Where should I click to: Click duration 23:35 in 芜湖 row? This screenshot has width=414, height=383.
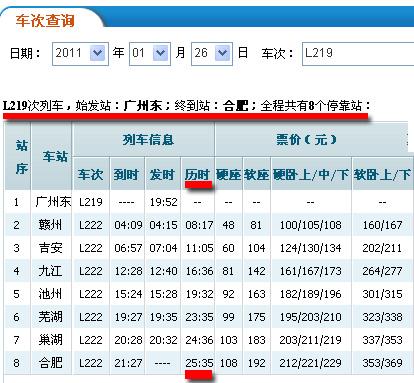tap(199, 317)
